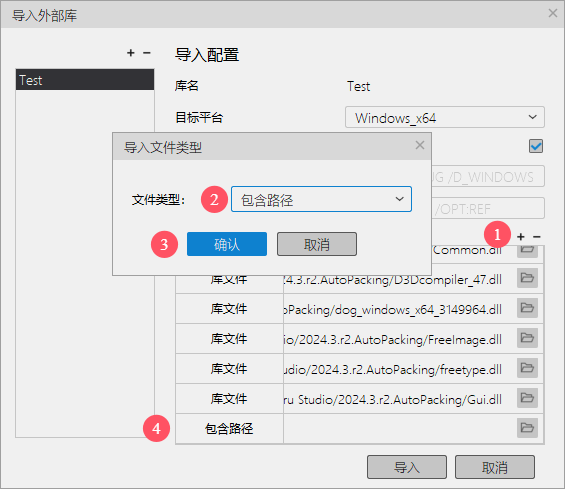Browse folder for the 包含路径 row
The image size is (565, 489).
coord(528,428)
